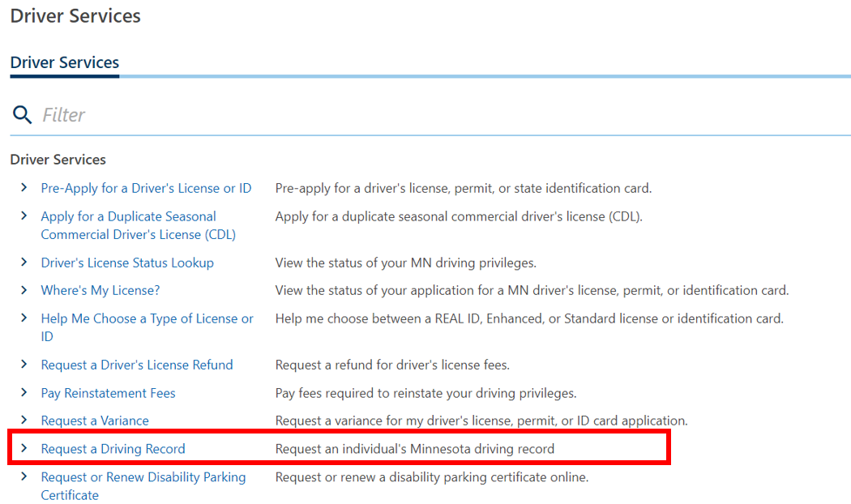Open the Pay Reinstatement Fees link
851x504 pixels.
pyautogui.click(x=108, y=394)
